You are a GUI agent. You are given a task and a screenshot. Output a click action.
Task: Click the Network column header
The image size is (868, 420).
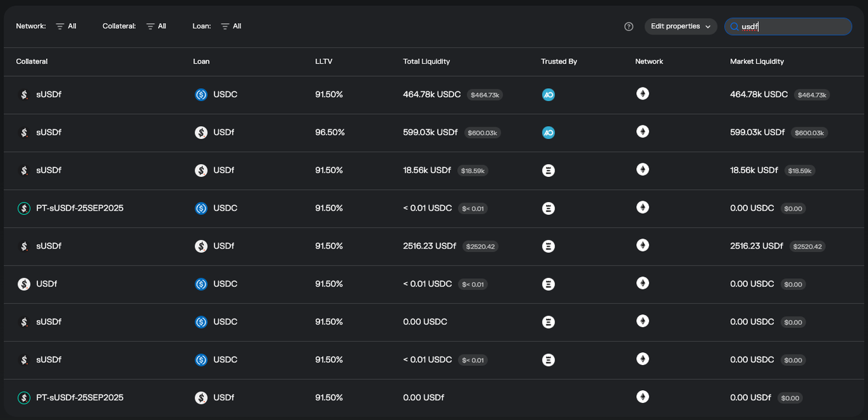click(x=649, y=62)
